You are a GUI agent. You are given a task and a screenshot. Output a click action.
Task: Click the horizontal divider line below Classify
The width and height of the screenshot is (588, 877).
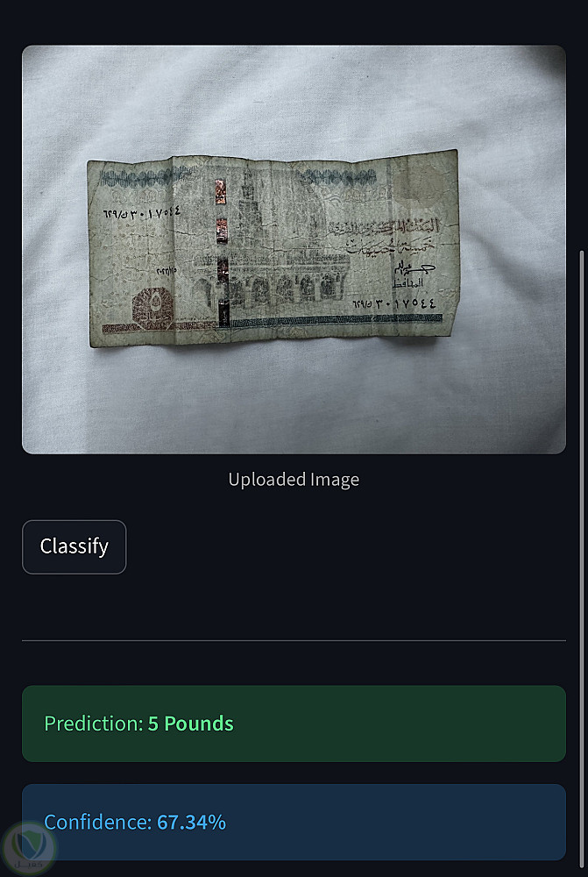click(294, 640)
